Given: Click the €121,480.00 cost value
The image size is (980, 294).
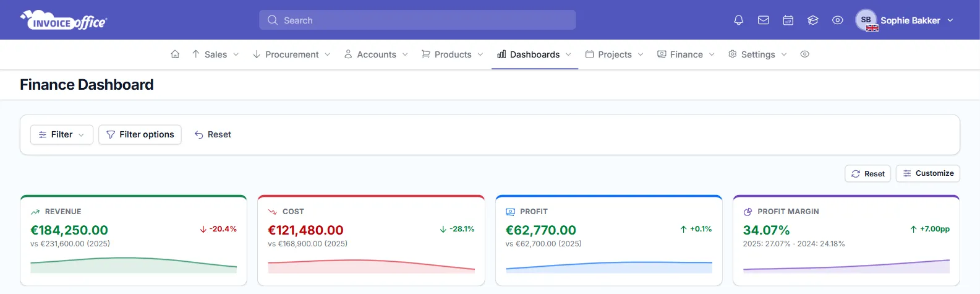Looking at the screenshot, I should 305,230.
